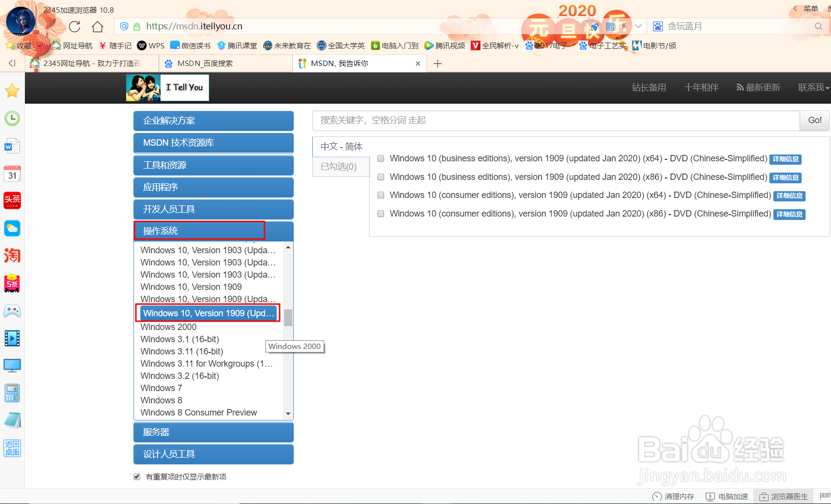Collapse 操作系统 category

[214, 231]
